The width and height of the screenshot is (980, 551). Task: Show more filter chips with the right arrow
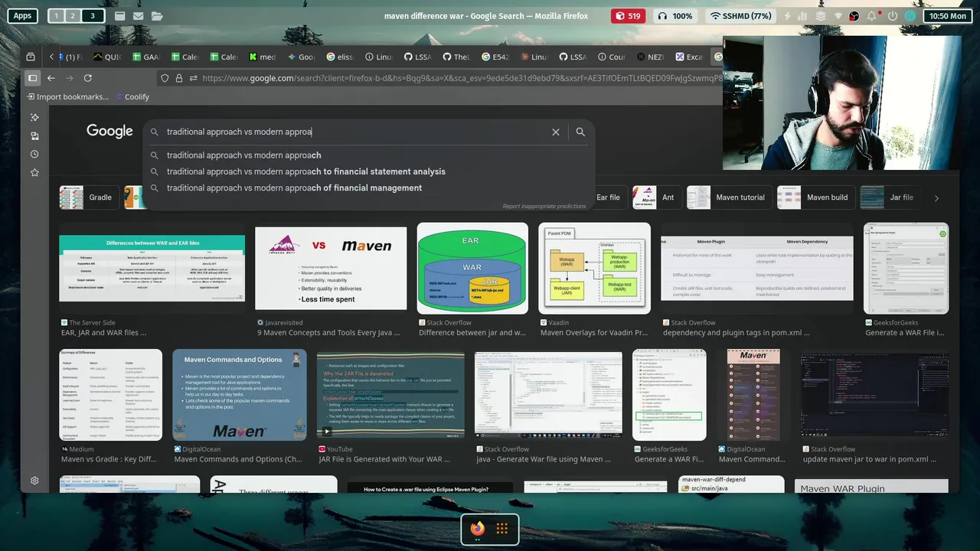[x=936, y=198]
